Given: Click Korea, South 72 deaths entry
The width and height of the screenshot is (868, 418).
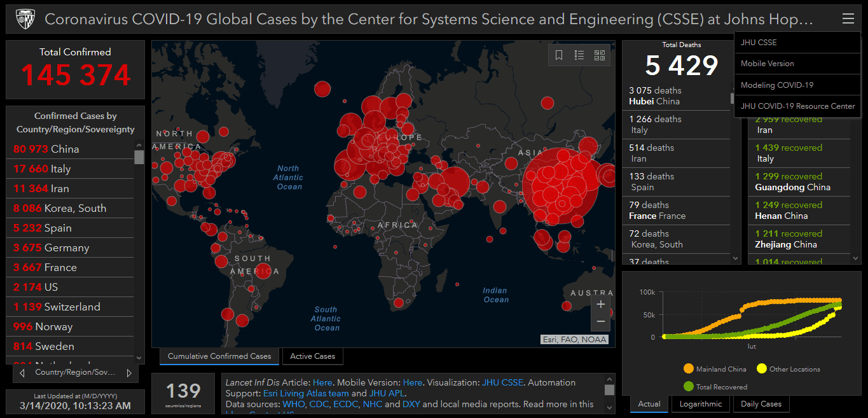Looking at the screenshot, I should click(677, 239).
